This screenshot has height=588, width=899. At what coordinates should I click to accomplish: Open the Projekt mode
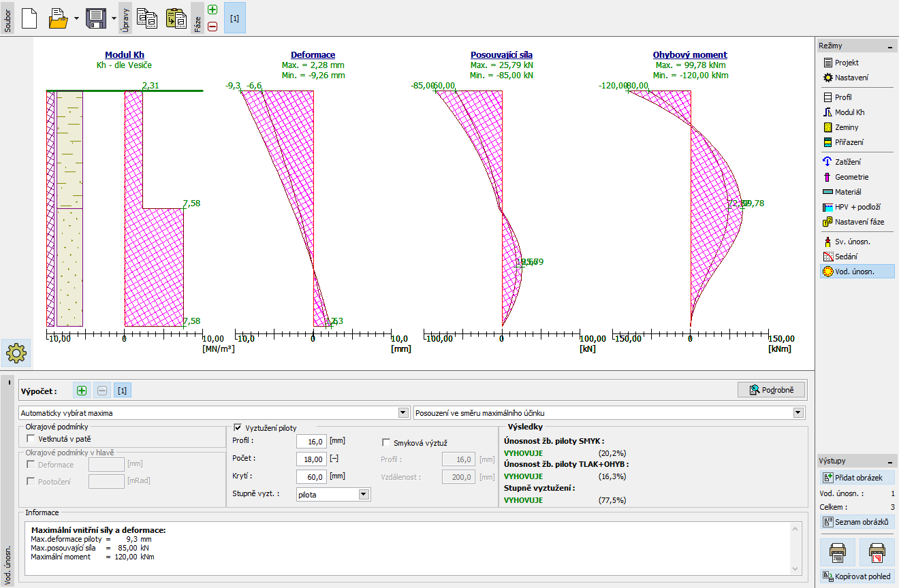[x=856, y=63]
